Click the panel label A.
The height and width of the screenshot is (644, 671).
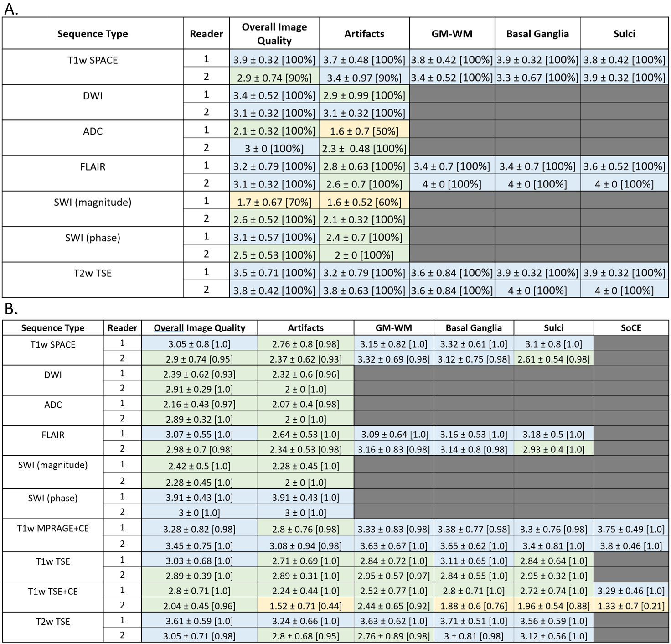pyautogui.click(x=11, y=9)
